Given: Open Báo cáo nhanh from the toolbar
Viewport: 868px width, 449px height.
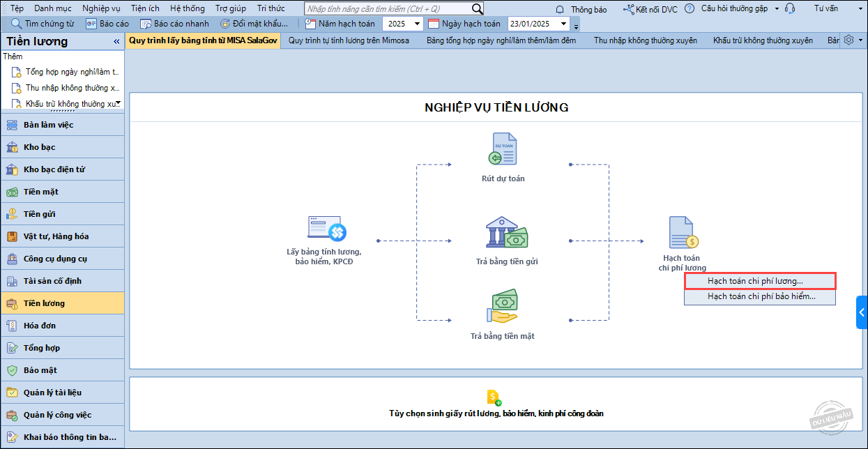Looking at the screenshot, I should (x=175, y=24).
